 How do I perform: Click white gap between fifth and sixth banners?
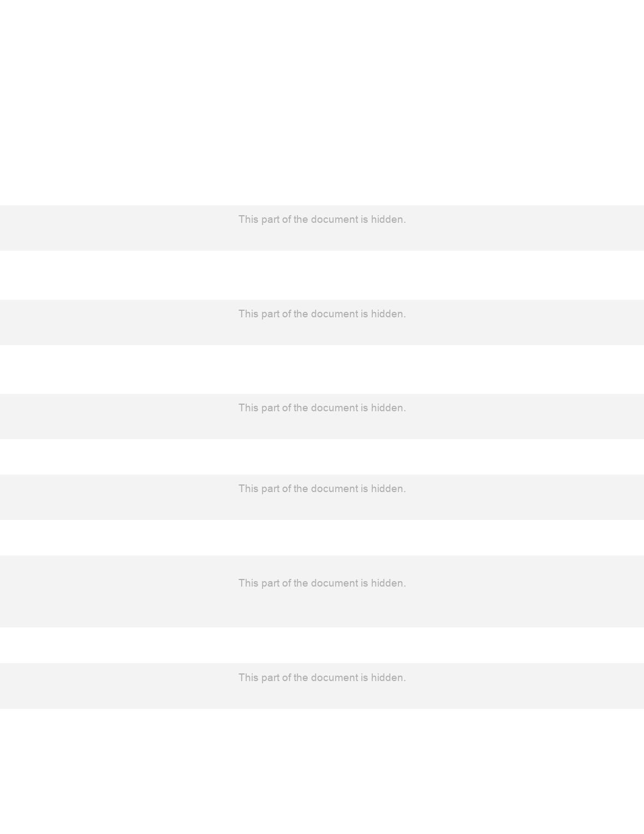click(322, 645)
